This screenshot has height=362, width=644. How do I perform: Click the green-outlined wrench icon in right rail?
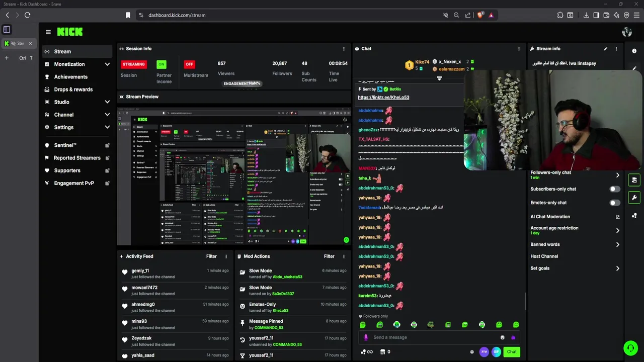click(x=634, y=198)
